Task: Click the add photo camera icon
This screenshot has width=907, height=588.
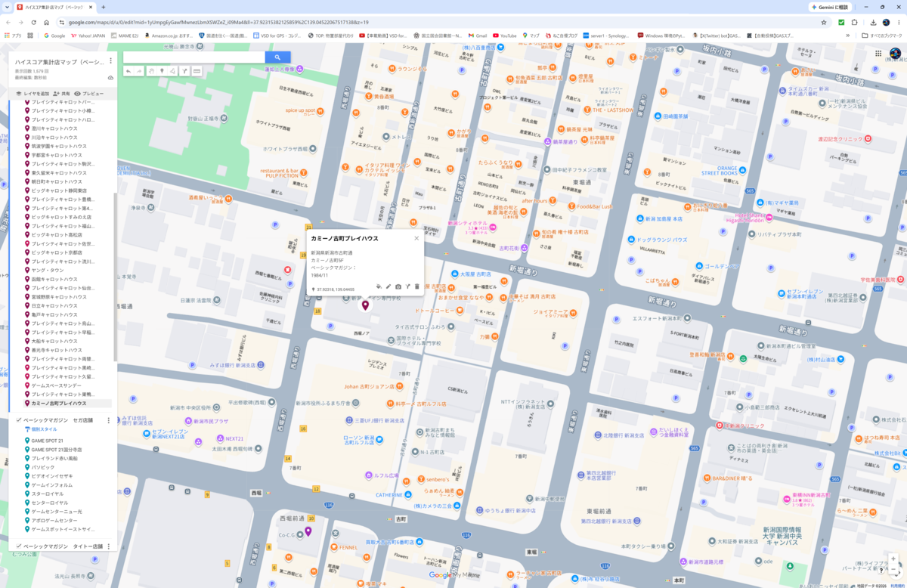Action: 398,286
